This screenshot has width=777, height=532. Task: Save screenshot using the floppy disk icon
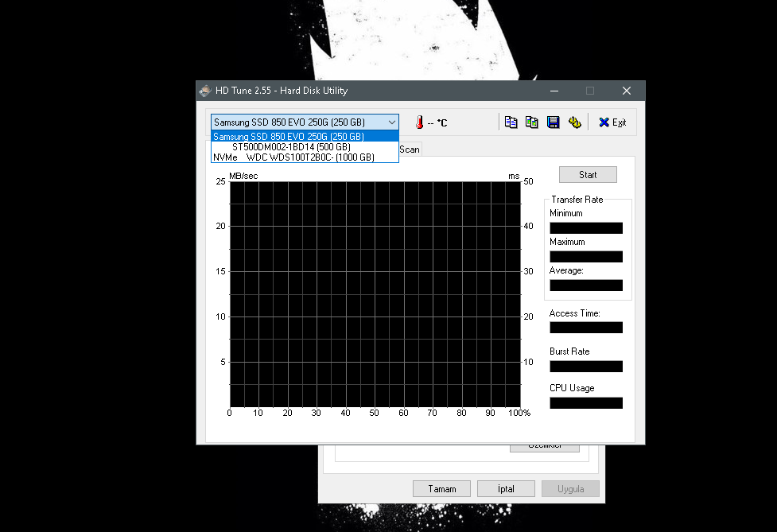point(553,122)
